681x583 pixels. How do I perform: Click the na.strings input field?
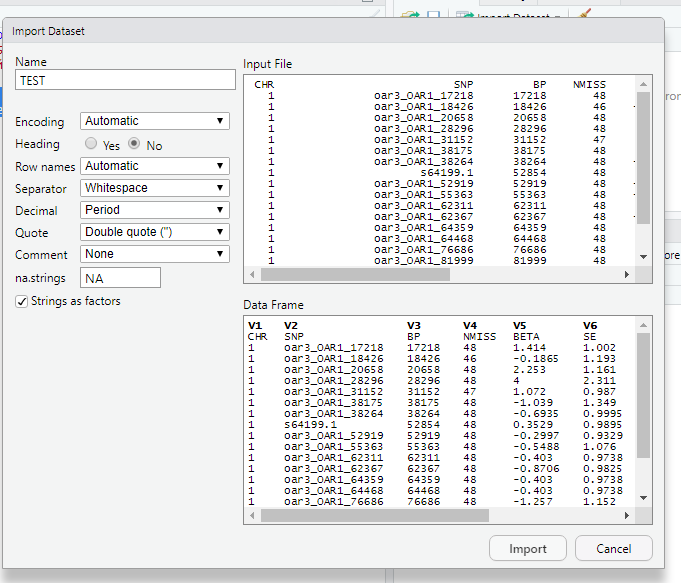120,278
